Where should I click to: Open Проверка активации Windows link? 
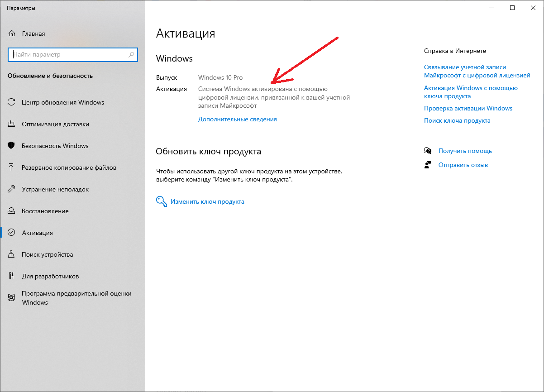468,108
